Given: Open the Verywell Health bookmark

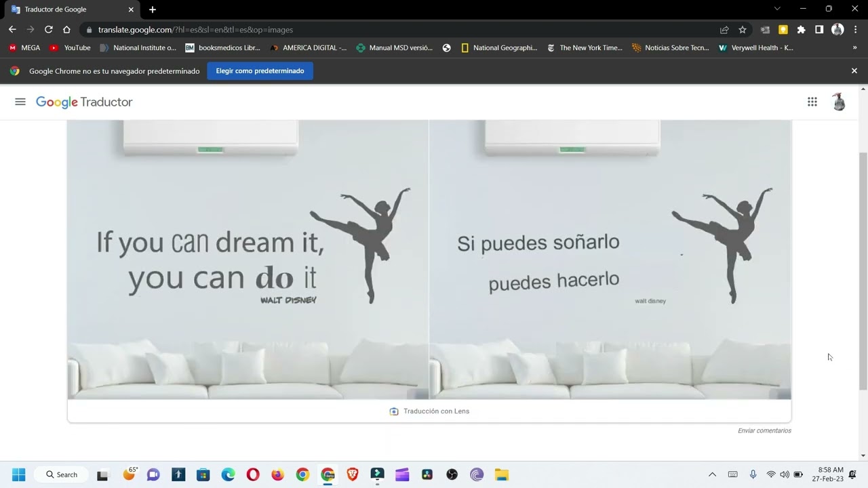Looking at the screenshot, I should pos(756,48).
